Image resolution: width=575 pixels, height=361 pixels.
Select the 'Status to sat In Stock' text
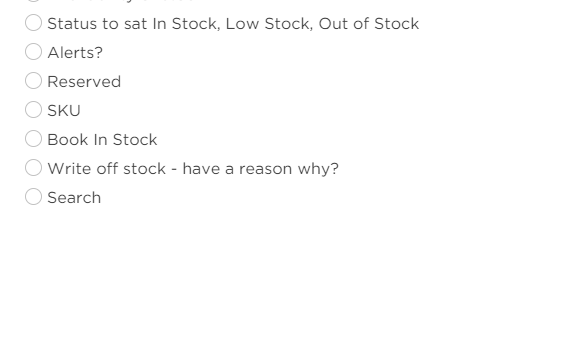tap(134, 24)
